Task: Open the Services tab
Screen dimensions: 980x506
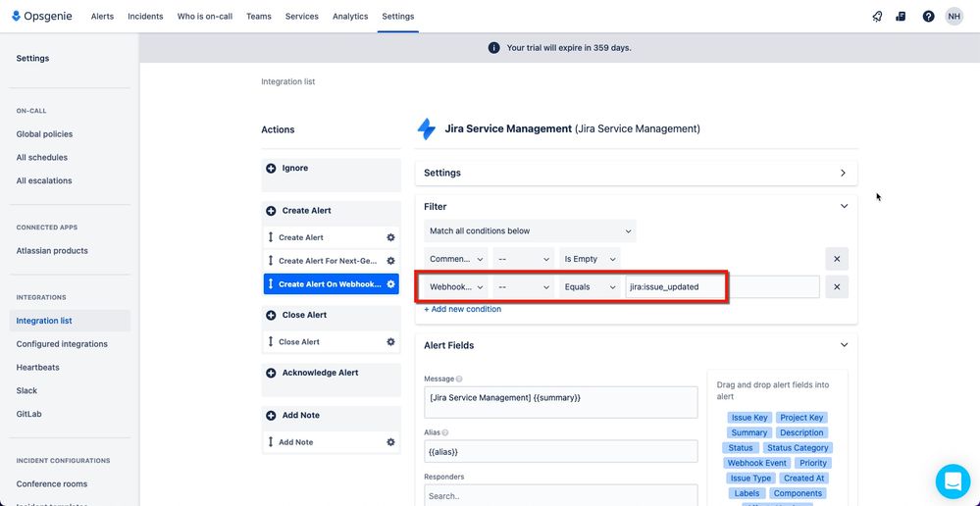Action: coord(302,17)
